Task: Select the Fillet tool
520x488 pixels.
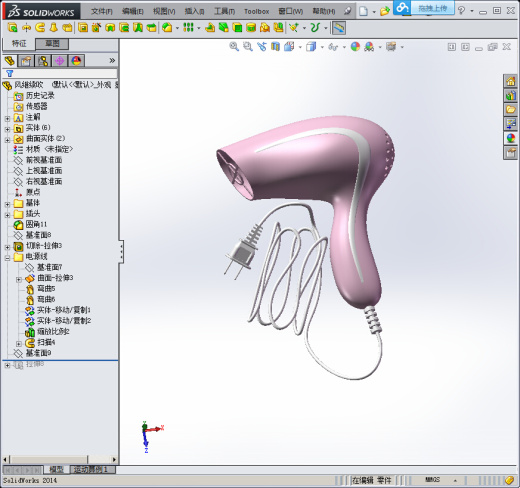Action: tap(167, 28)
